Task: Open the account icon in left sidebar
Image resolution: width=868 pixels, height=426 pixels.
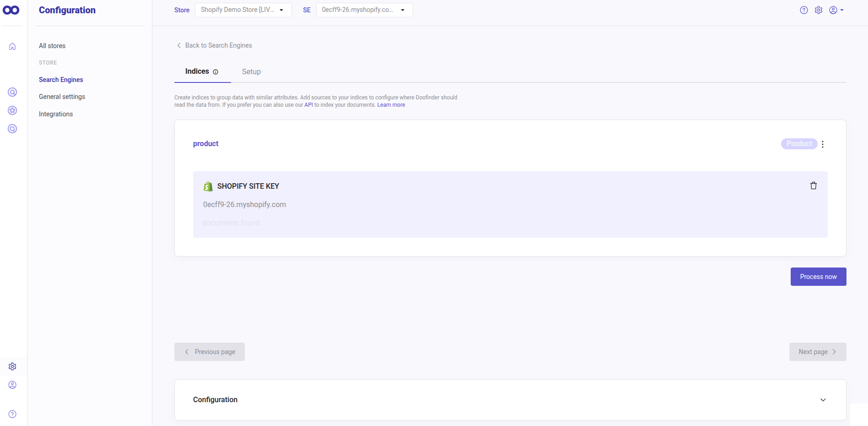Action: coord(12,385)
